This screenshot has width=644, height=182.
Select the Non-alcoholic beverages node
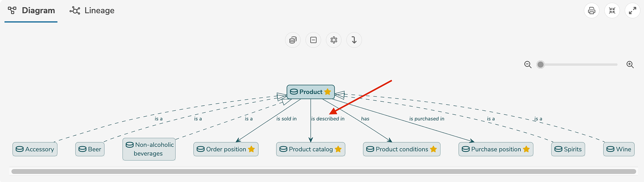(149, 149)
